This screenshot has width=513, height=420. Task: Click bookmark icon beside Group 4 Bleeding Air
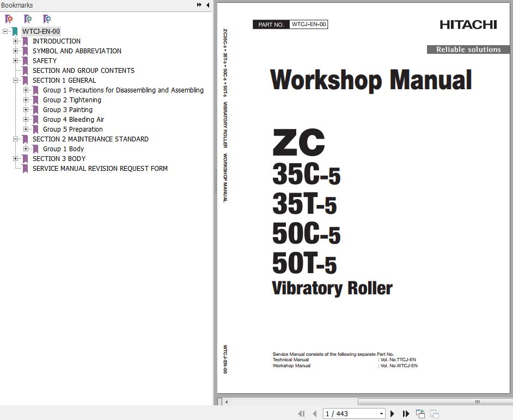tap(35, 120)
